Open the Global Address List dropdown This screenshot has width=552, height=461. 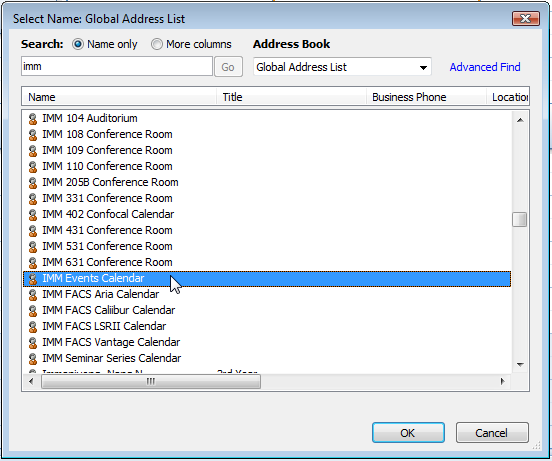342,67
